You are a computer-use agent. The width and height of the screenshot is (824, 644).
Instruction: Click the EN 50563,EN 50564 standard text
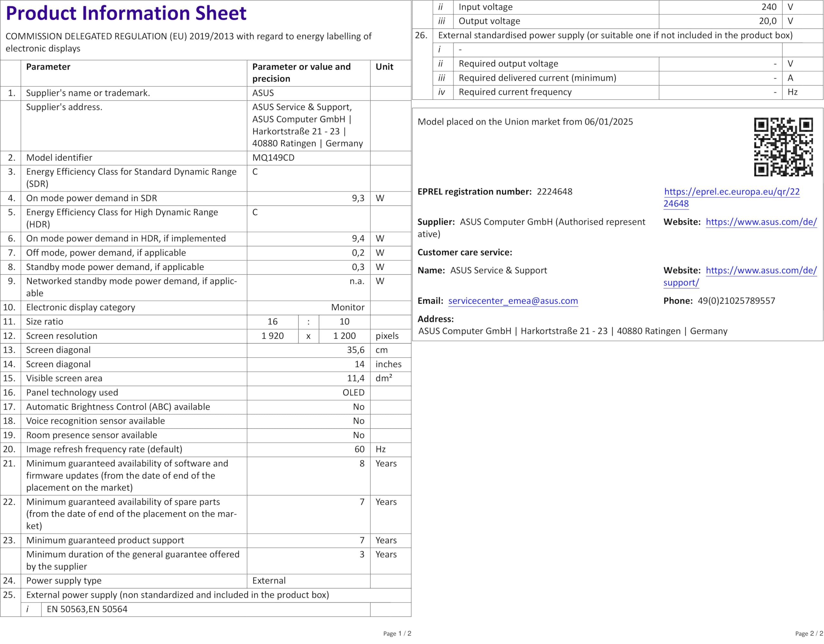(x=87, y=609)
